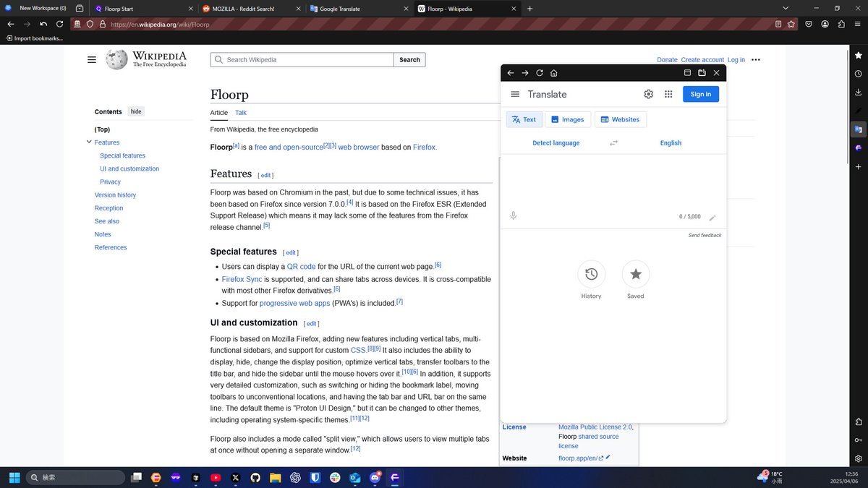This screenshot has width=868, height=488.
Task: Open the history clock in Floorp's sidebar
Action: click(858, 74)
